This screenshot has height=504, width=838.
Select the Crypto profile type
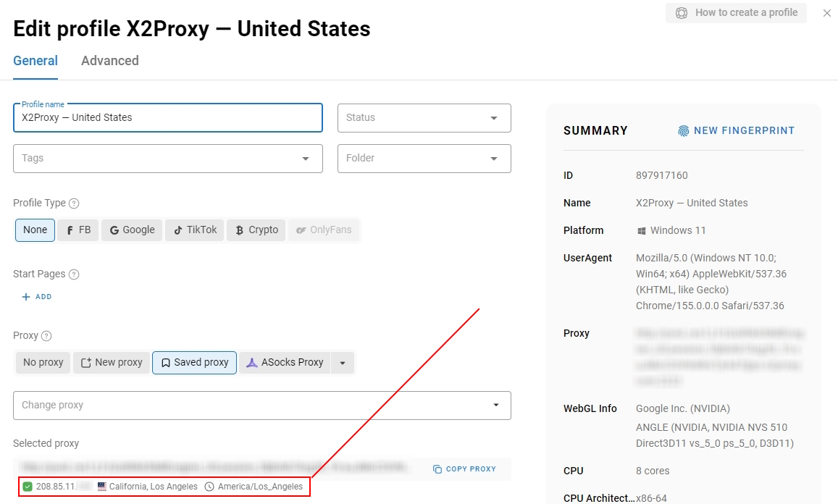(256, 230)
